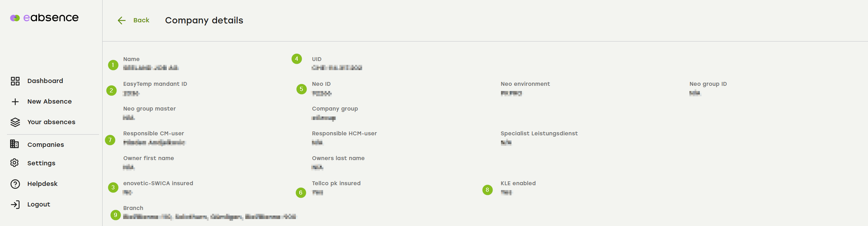The height and width of the screenshot is (226, 868).
Task: Click the Settings gear icon
Action: tap(15, 163)
